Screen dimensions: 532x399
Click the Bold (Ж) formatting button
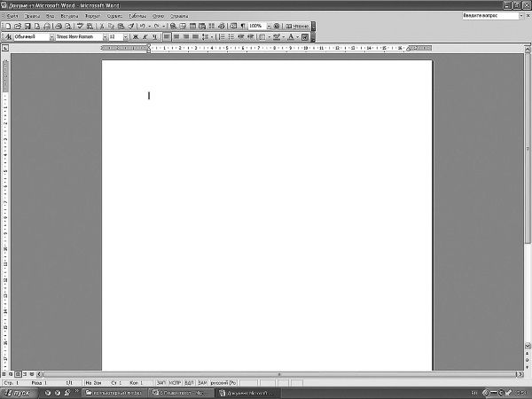click(x=135, y=37)
